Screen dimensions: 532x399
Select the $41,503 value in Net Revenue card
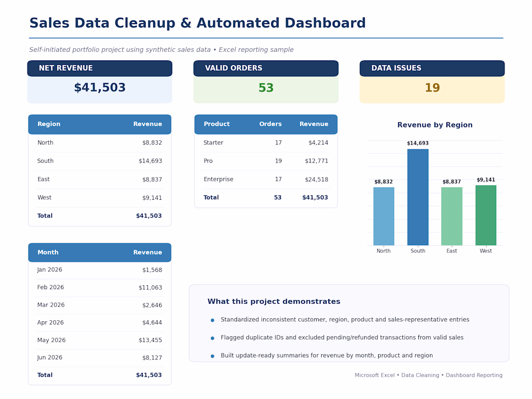(x=100, y=88)
